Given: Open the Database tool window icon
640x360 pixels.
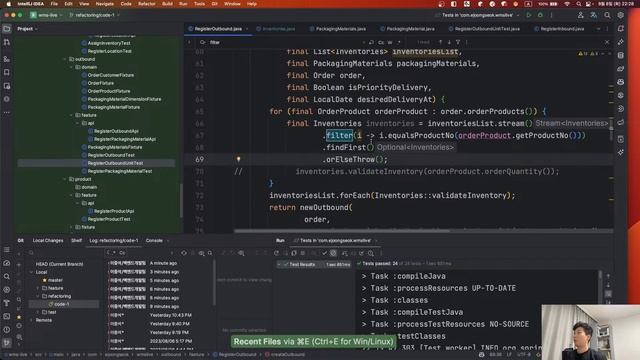Looking at the screenshot, I should coord(621,56).
